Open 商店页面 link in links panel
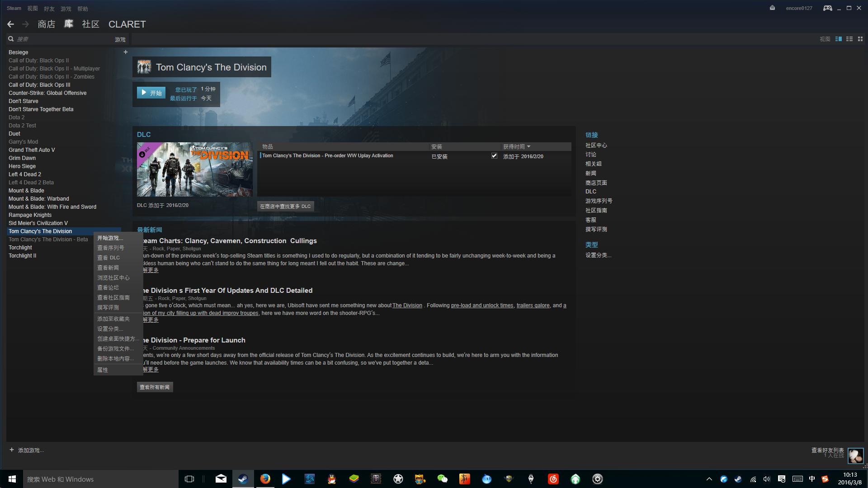Screen dimensions: 868x488 coord(596,183)
